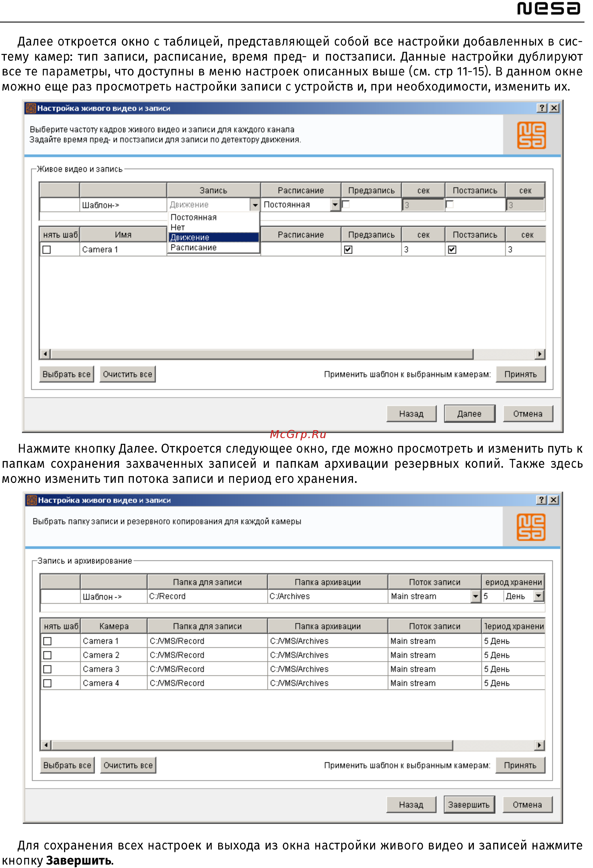Click Очистить все in the upper dialog
The image size is (593, 868).
(x=128, y=374)
